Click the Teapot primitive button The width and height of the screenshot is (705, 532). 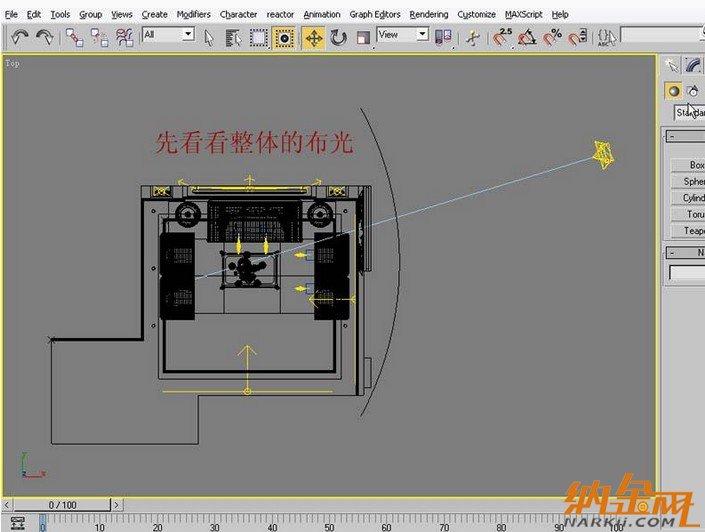pos(690,230)
